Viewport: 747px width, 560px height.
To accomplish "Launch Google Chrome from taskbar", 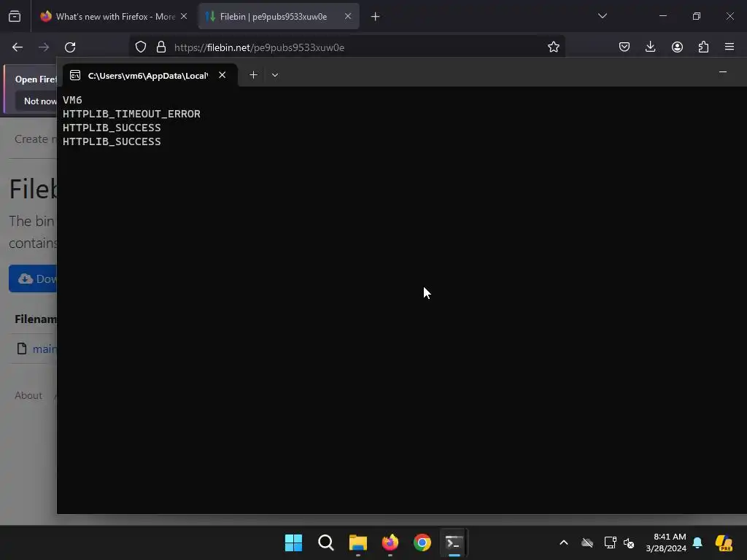I will (422, 542).
